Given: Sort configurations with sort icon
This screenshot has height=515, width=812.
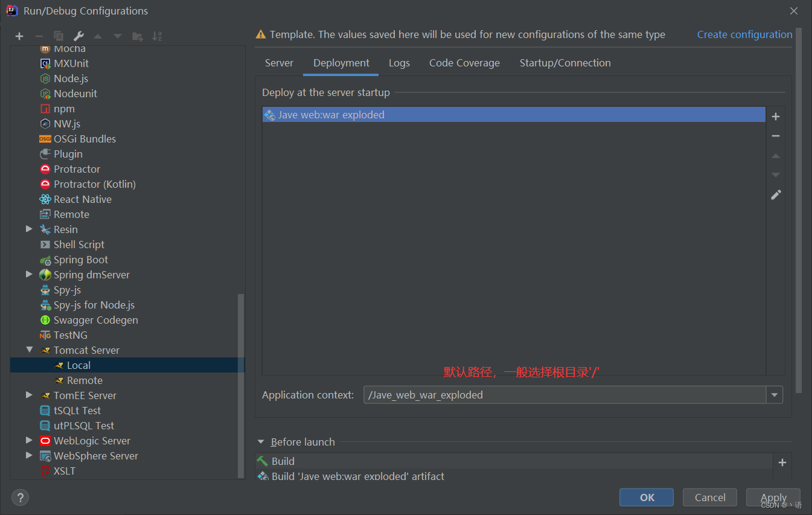Looking at the screenshot, I should point(157,36).
